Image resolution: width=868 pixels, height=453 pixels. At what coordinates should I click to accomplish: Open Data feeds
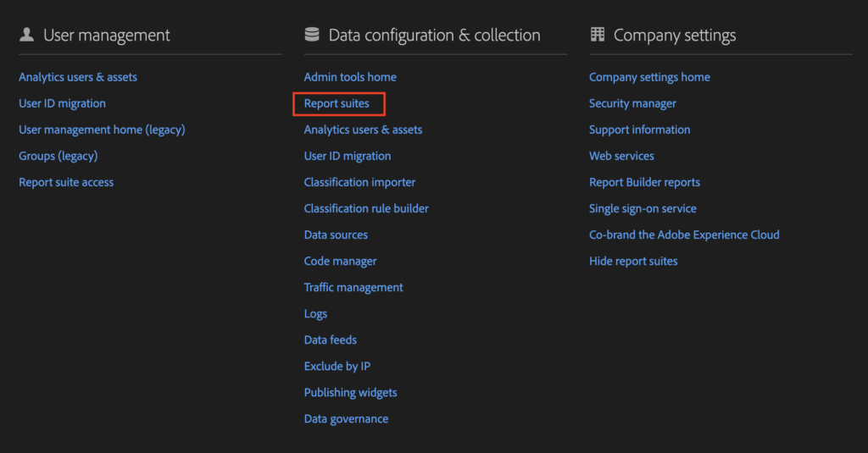coord(330,340)
